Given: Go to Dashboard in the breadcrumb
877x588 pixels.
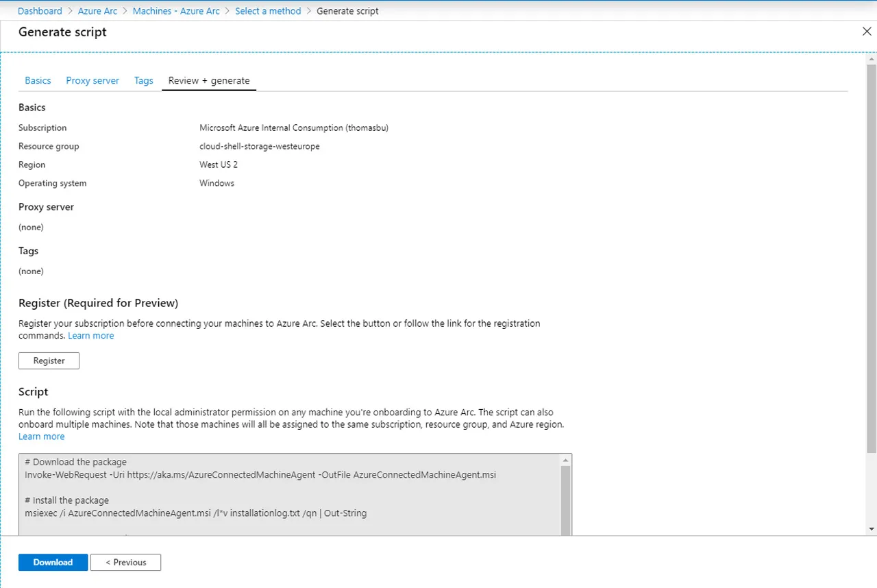Looking at the screenshot, I should 40,11.
